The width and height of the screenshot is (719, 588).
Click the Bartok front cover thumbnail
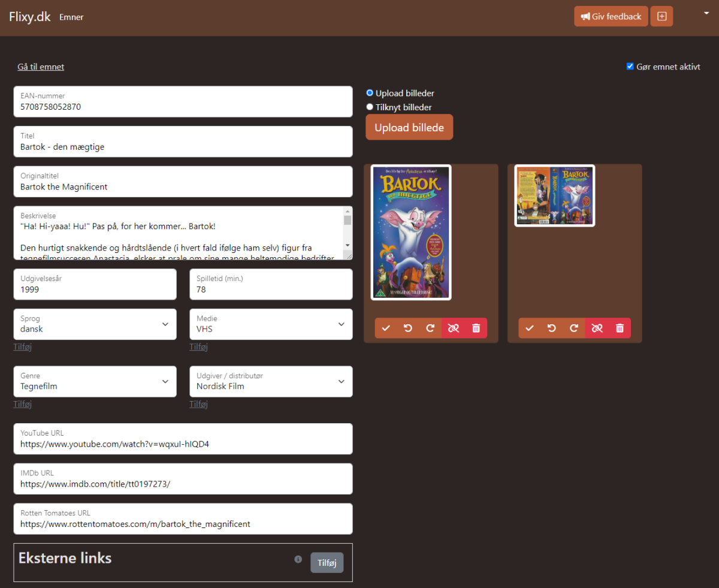point(411,232)
